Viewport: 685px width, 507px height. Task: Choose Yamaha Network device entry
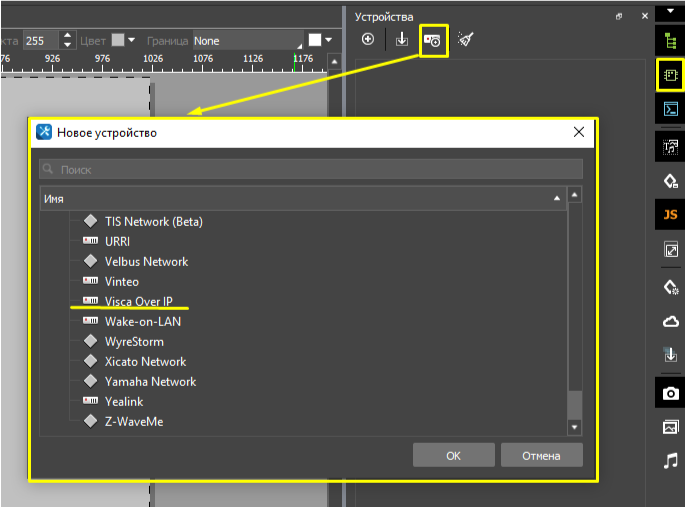150,382
